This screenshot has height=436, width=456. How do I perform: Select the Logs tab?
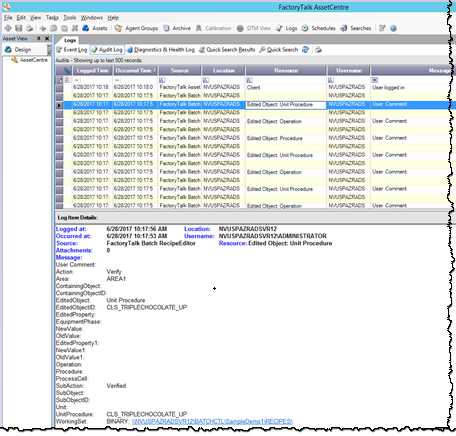point(70,40)
